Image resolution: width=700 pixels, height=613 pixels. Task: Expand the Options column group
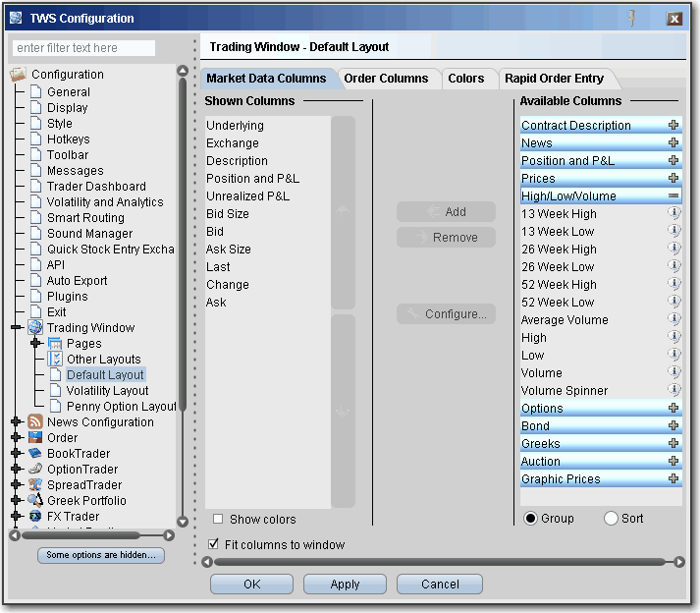click(673, 408)
